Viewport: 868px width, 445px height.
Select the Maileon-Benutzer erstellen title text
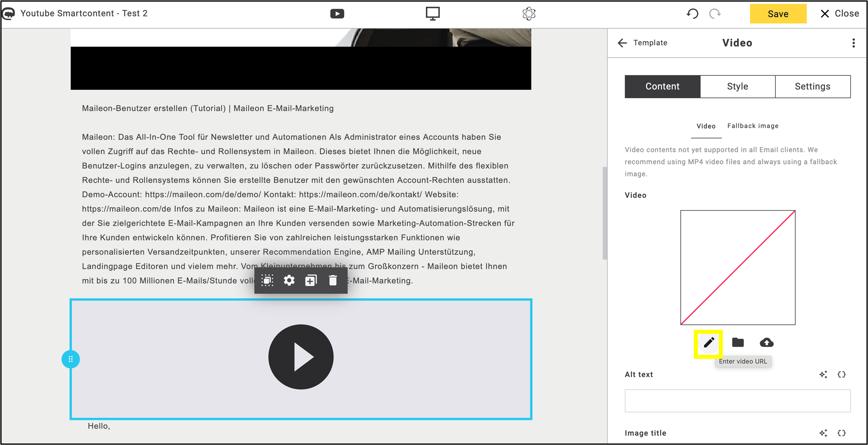208,108
